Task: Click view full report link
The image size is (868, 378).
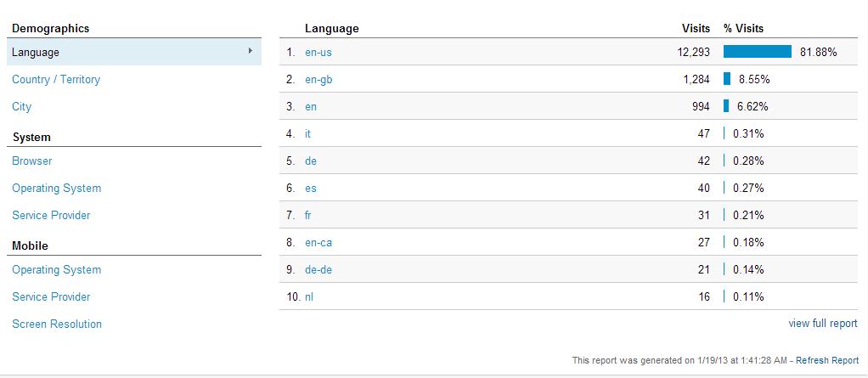Action: tap(823, 324)
